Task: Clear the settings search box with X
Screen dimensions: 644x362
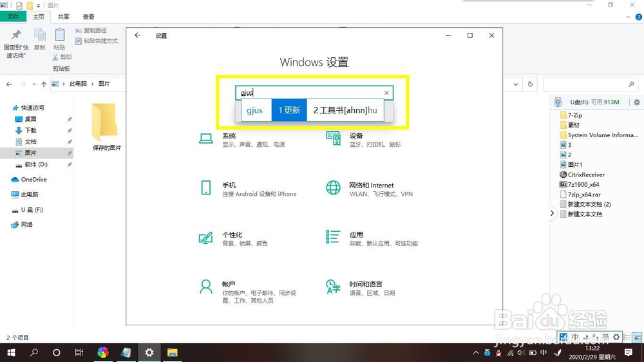Action: click(386, 93)
